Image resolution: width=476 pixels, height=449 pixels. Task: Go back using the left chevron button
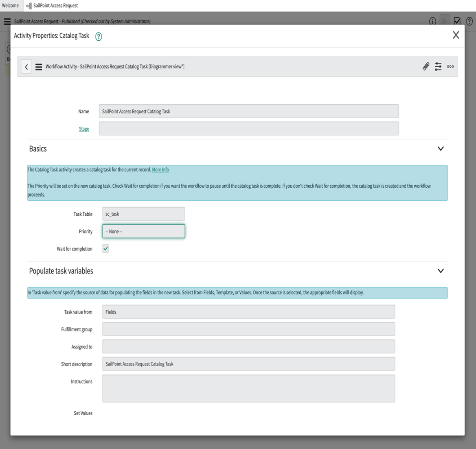pos(26,67)
